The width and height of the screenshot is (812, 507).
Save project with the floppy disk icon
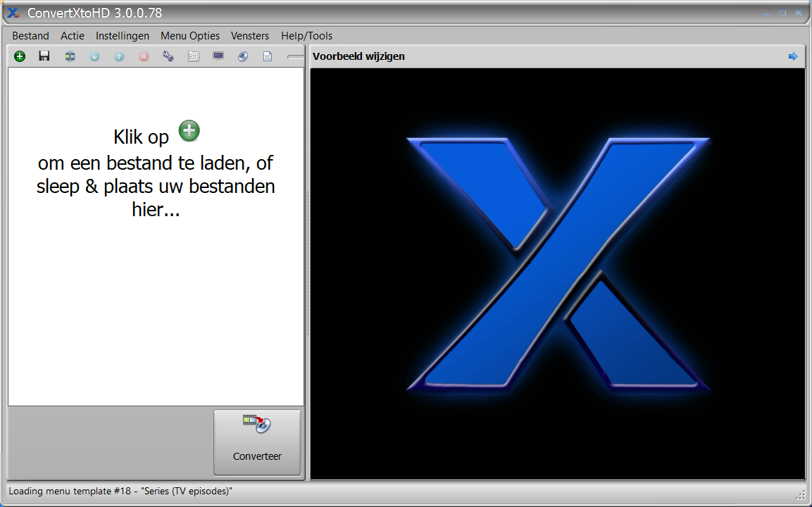44,56
